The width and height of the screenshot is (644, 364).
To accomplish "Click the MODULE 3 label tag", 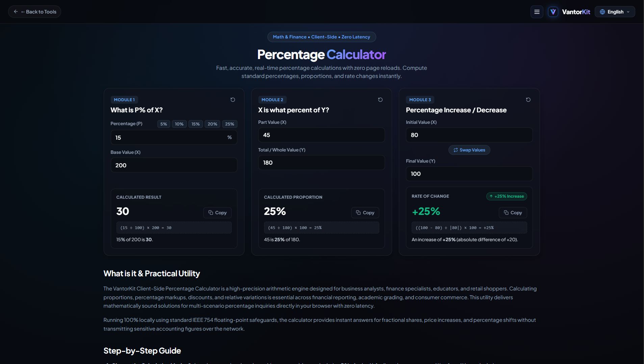I will tap(420, 100).
